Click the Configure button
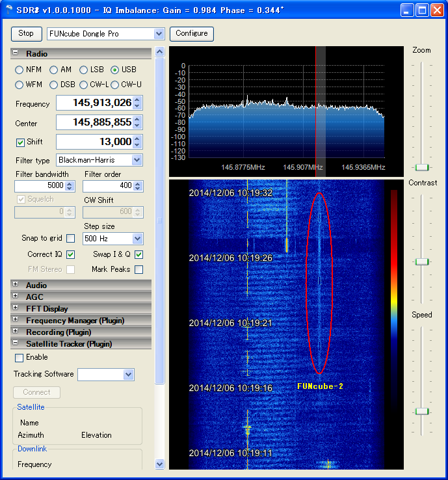 coord(192,34)
